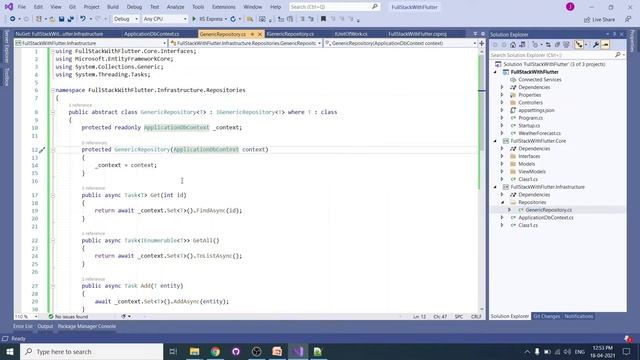The width and height of the screenshot is (640, 360).
Task: Select Startup.cs in Solution Explorer
Action: pyautogui.click(x=529, y=126)
